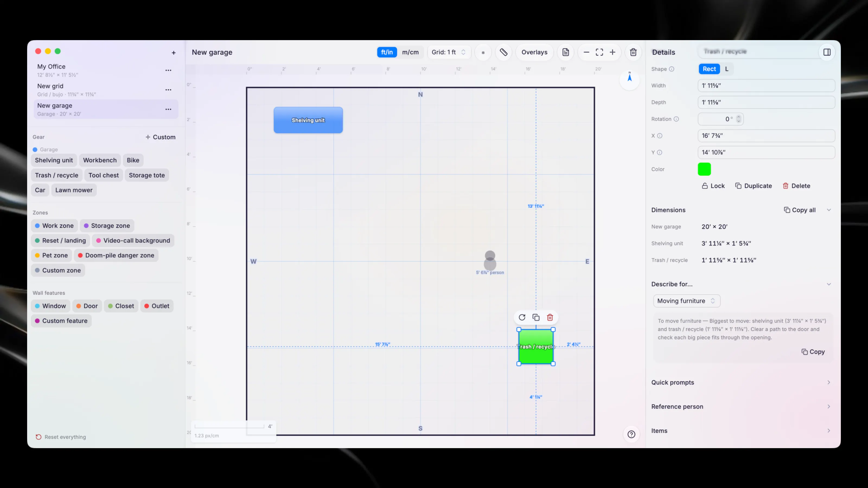Viewport: 868px width, 488px height.
Task: Add a Workbench gear item
Action: click(x=100, y=160)
